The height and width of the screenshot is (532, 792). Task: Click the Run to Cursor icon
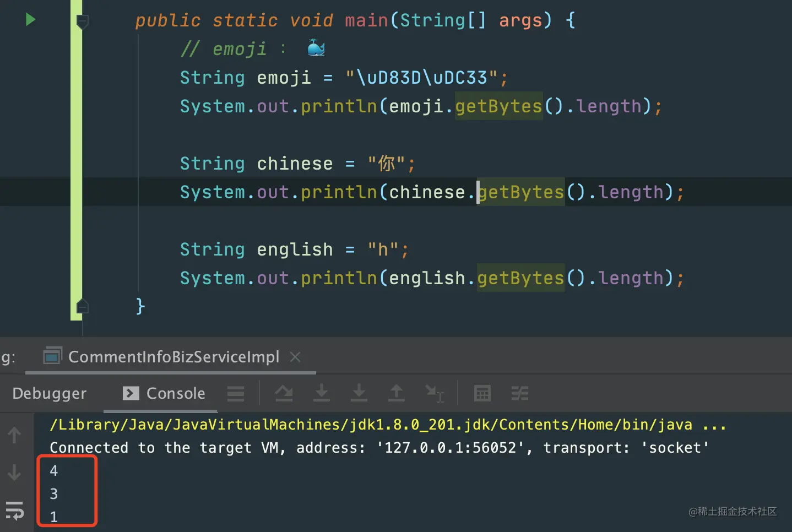point(435,393)
